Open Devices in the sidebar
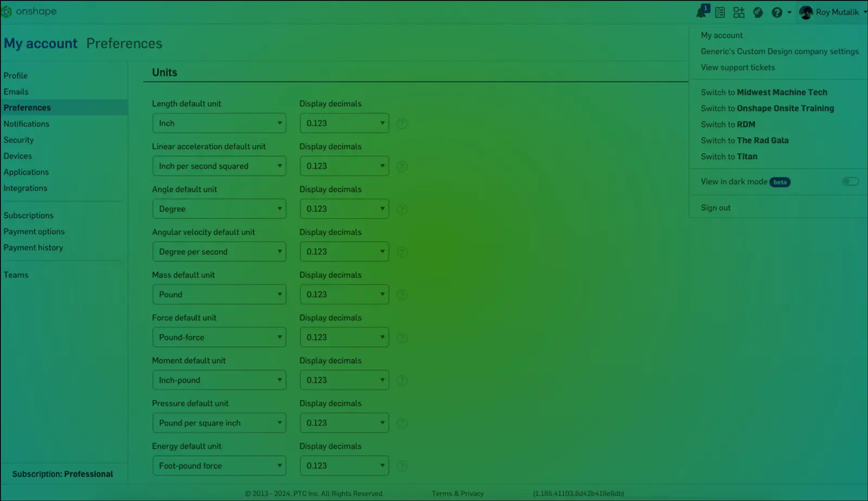This screenshot has width=868, height=501. pos(18,156)
